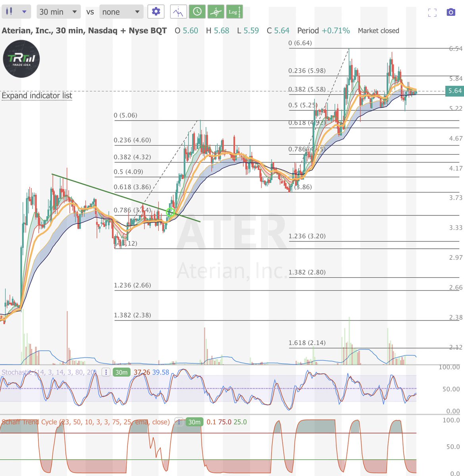The width and height of the screenshot is (464, 476).
Task: Click the '0.618 (3.86)' Fibonacci label
Action: 132,187
